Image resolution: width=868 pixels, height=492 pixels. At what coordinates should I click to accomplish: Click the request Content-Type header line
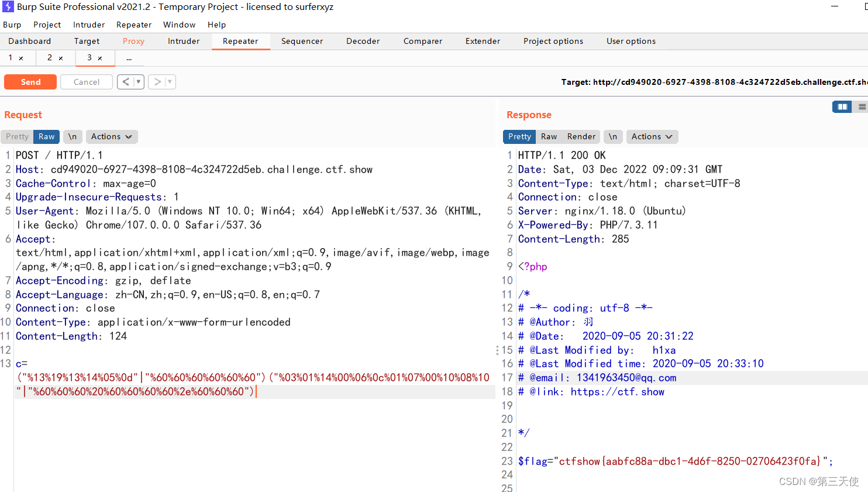153,322
